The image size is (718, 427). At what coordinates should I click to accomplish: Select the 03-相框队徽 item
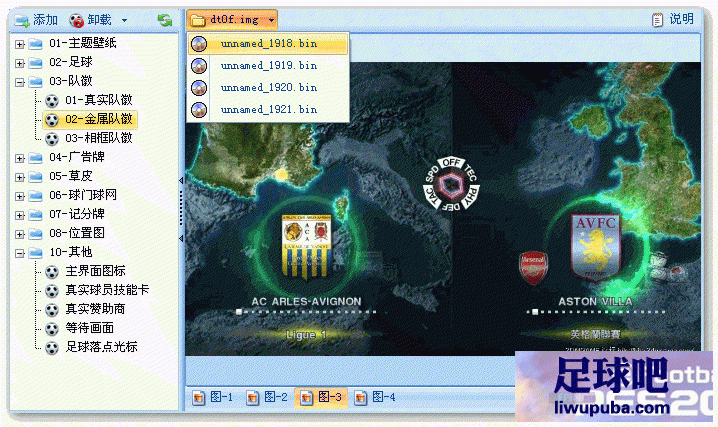[98, 138]
